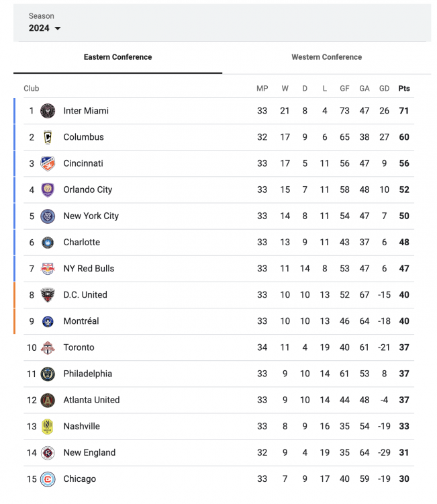
Task: Click the Atlanta United team name
Action: 91,400
